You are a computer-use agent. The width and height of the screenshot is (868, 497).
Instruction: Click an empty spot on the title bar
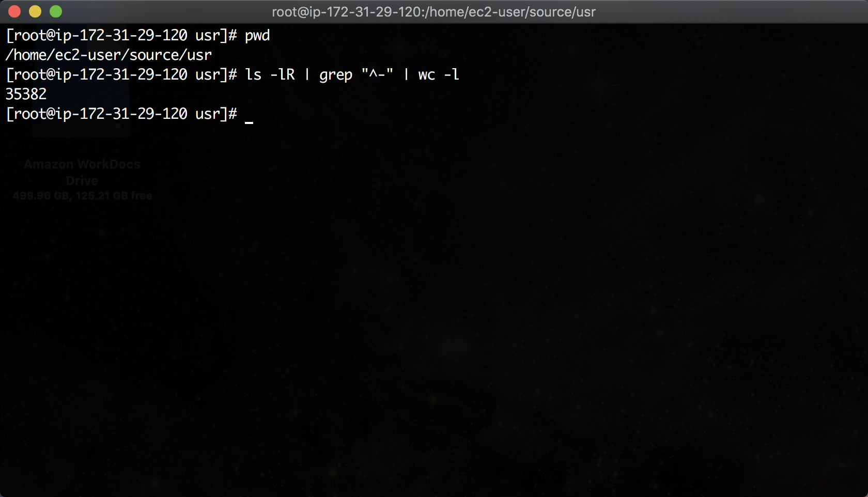(x=723, y=11)
